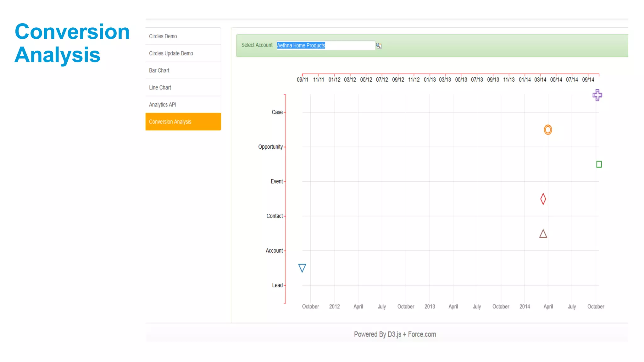Click the 11/11 top timeline tick

[319, 80]
